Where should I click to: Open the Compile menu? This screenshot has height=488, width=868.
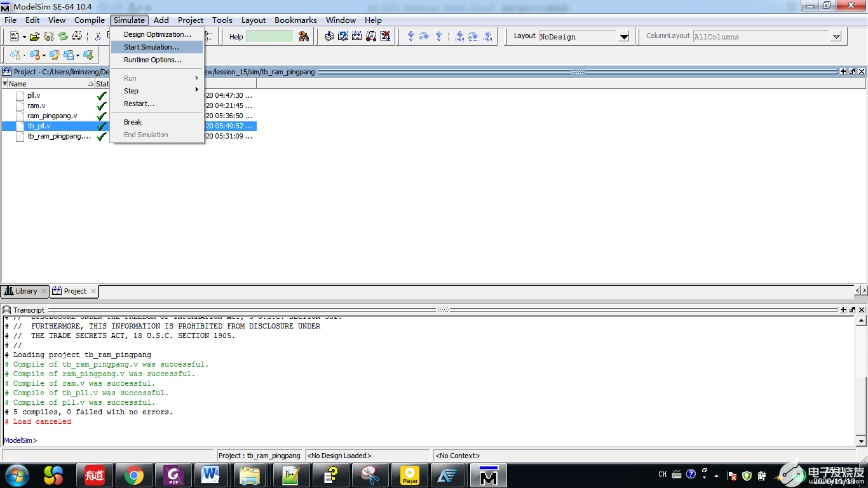click(x=90, y=20)
